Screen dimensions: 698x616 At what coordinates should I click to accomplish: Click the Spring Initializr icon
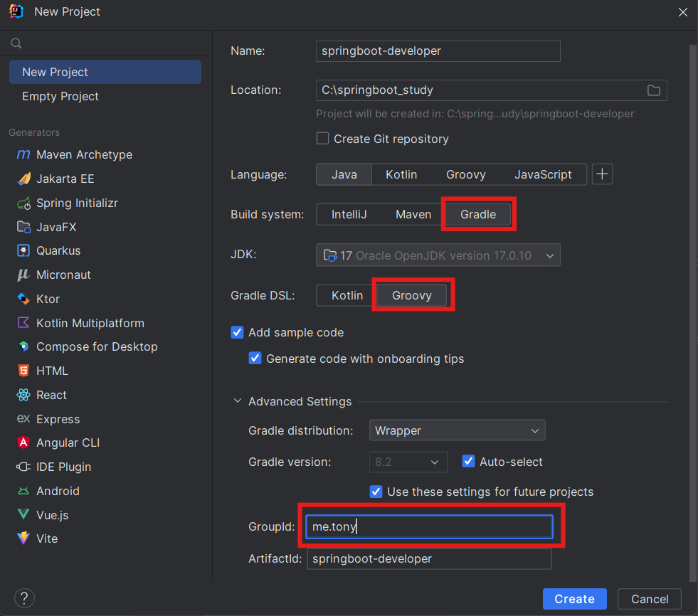coord(23,203)
